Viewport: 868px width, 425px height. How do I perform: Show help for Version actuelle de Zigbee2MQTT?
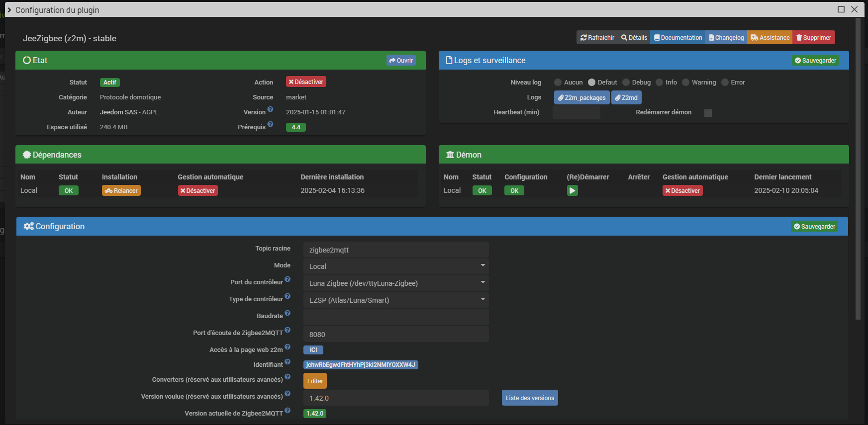(288, 411)
